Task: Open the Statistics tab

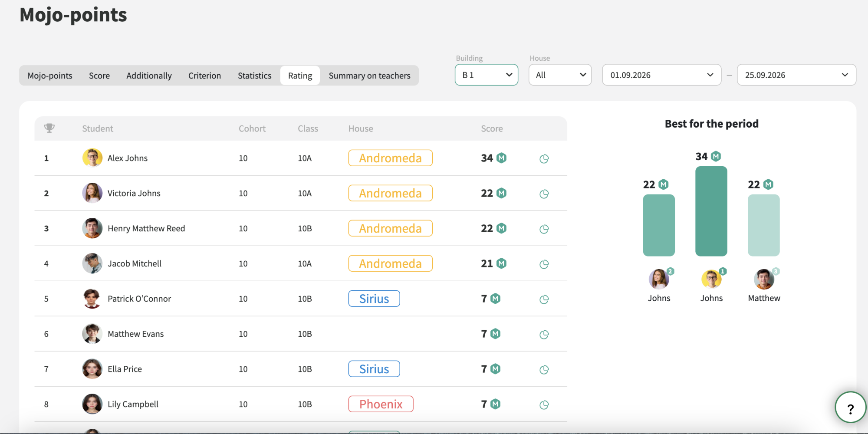Action: [254, 76]
